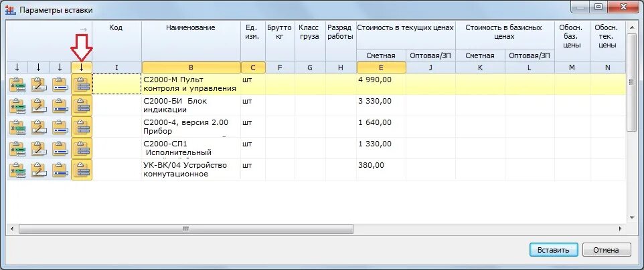Screen dimensions: 644x270
Task: Click blue-bar clipboard icon in С2000-4 row
Action: (x=60, y=127)
